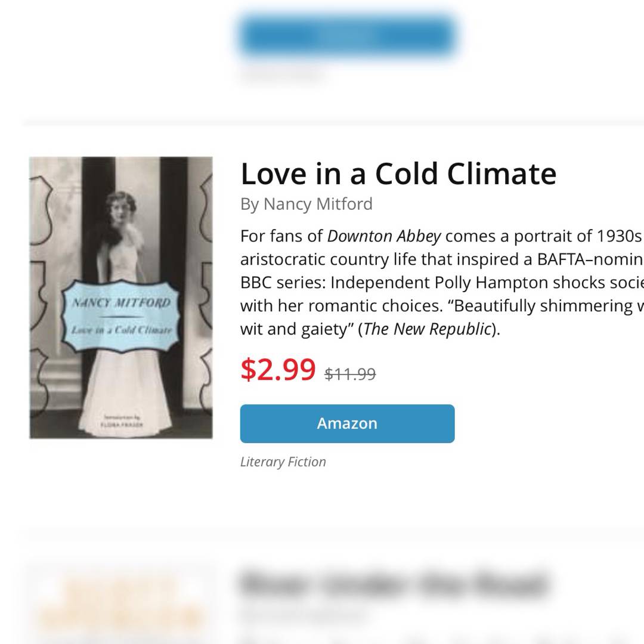644x644 pixels.
Task: Click the Flora Fraser introduction credit on cover
Action: (121, 422)
